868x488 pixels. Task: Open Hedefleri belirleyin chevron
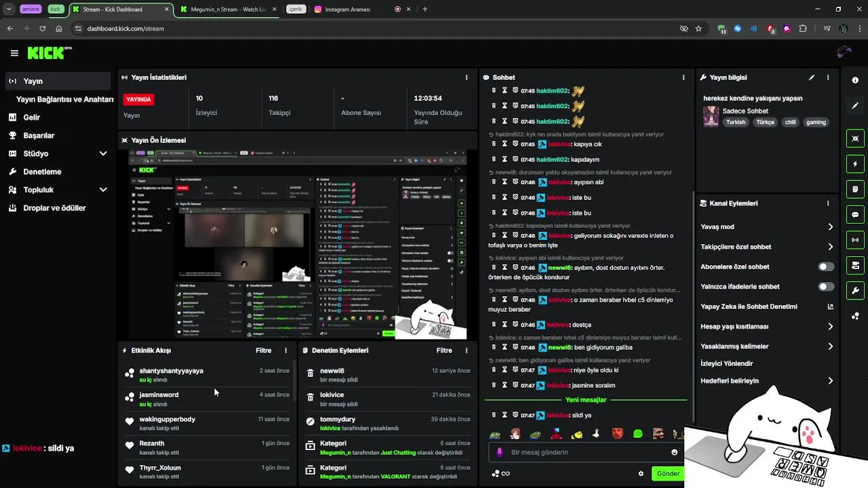pos(831,381)
